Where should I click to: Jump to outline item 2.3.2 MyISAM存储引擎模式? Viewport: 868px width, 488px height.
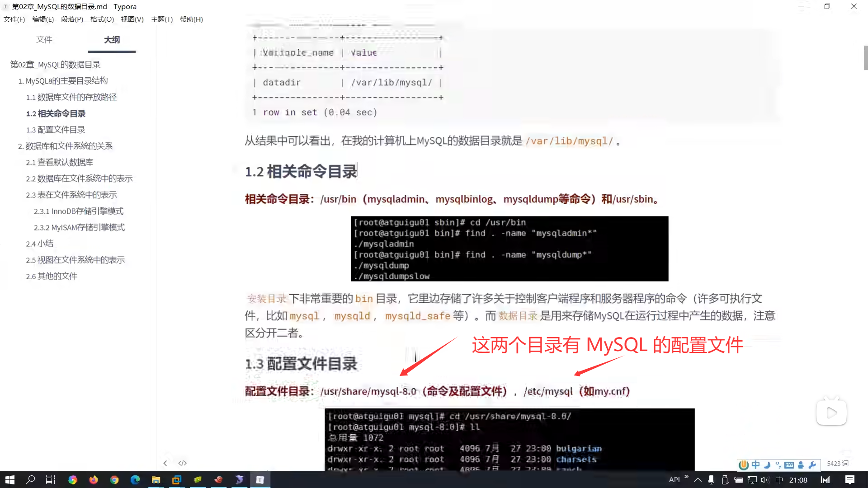[x=79, y=227]
